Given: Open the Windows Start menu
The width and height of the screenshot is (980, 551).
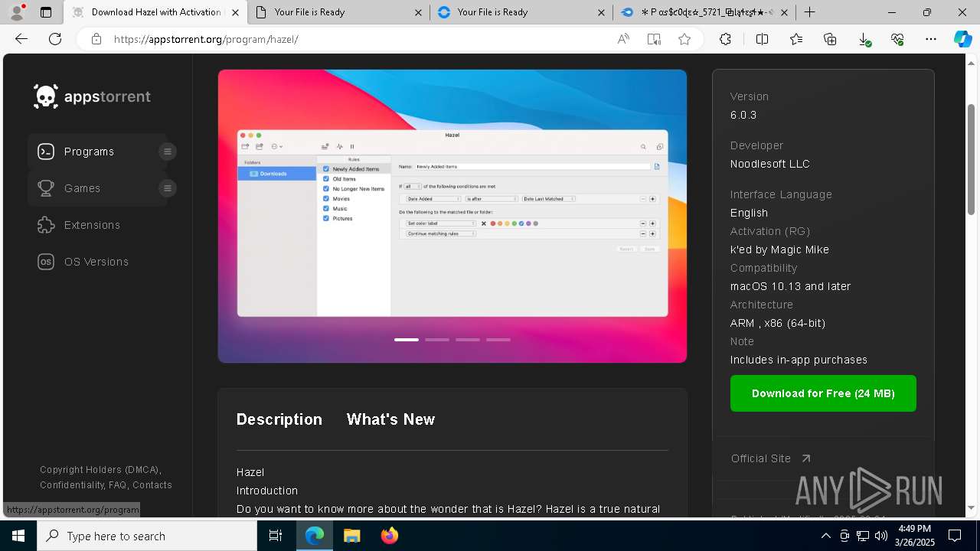Looking at the screenshot, I should click(18, 536).
